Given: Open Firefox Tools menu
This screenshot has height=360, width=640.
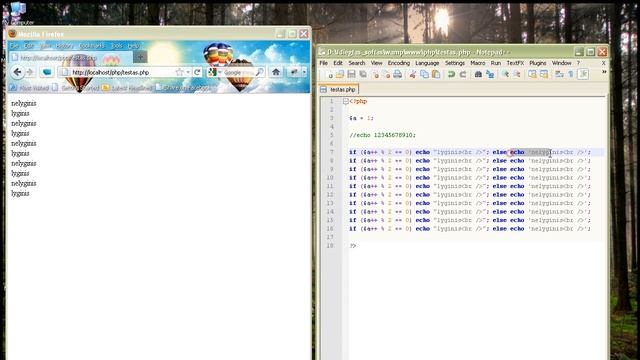Looking at the screenshot, I should [x=117, y=46].
